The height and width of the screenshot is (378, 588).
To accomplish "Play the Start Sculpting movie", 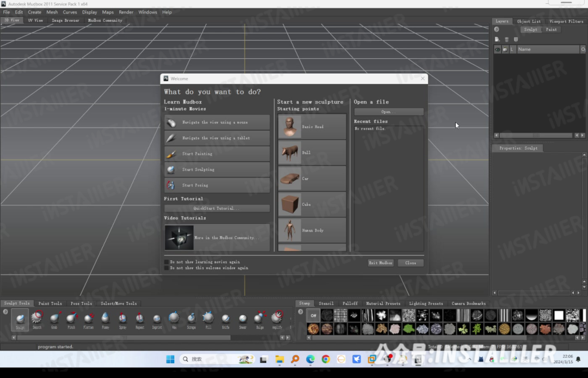I will 217,169.
